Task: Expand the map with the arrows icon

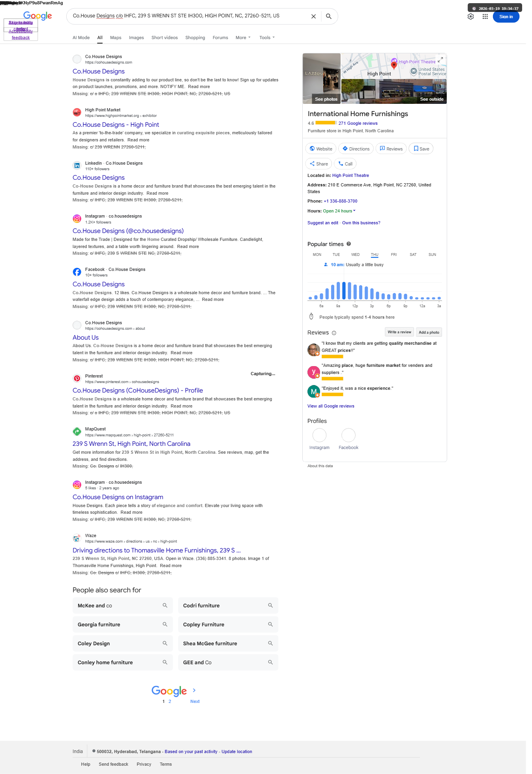Action: [440, 60]
